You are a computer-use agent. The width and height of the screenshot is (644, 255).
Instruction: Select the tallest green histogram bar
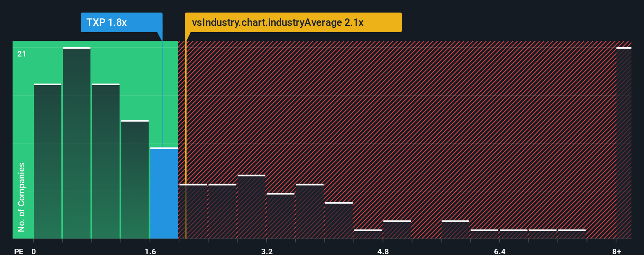click(77, 143)
